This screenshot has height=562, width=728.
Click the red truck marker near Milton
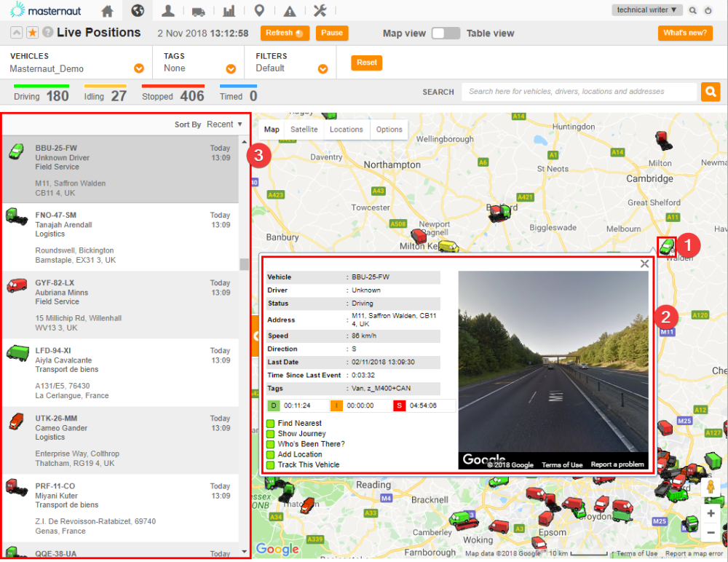[x=663, y=140]
